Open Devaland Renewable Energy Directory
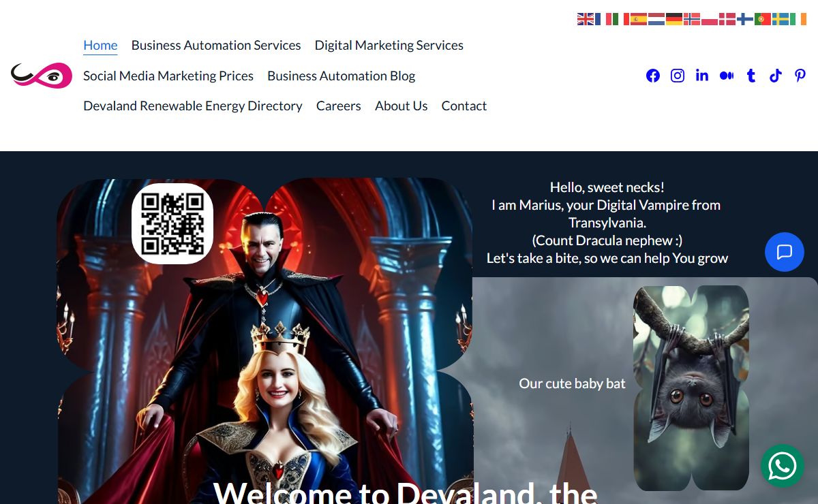818x504 pixels. (x=193, y=106)
